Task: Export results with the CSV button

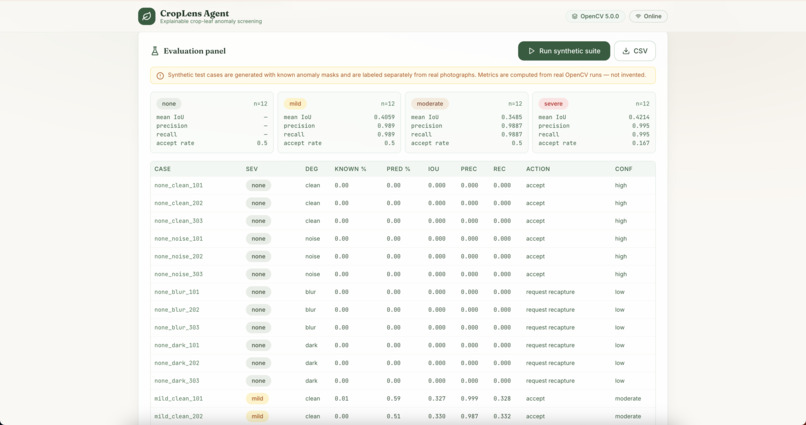Action: [635, 51]
